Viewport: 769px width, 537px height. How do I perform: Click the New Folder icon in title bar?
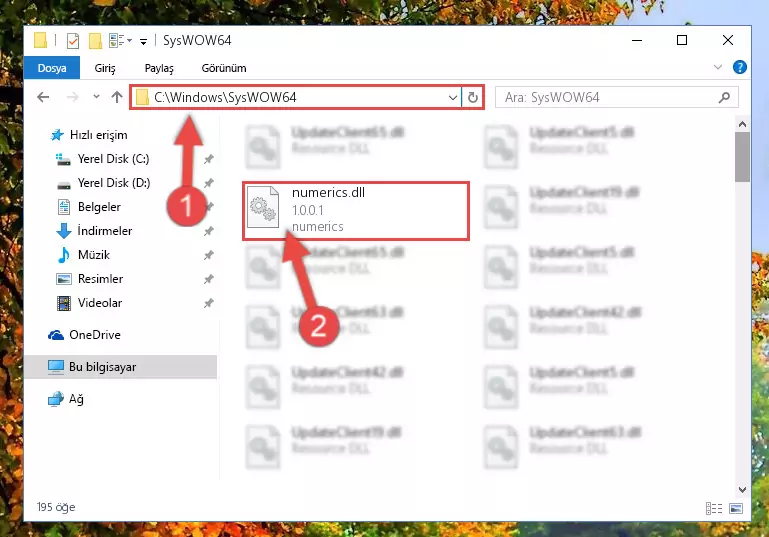pos(95,40)
